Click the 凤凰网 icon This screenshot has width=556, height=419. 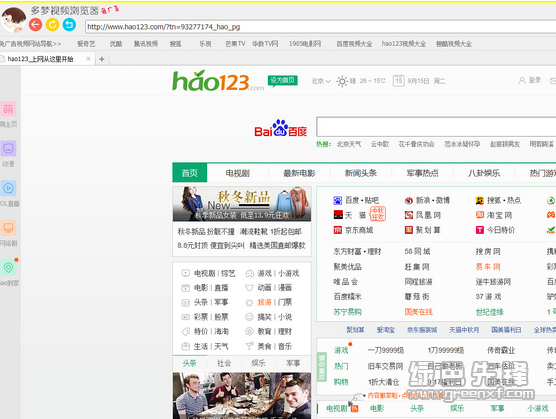409,215
